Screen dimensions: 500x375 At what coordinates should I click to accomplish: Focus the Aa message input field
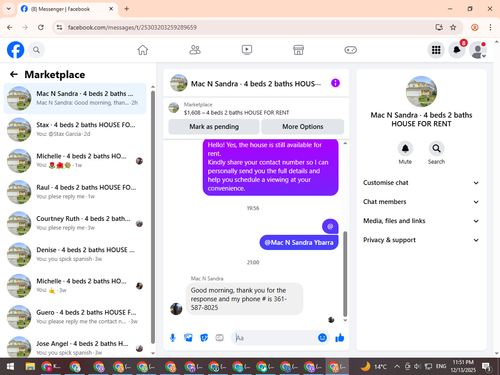[x=275, y=338]
